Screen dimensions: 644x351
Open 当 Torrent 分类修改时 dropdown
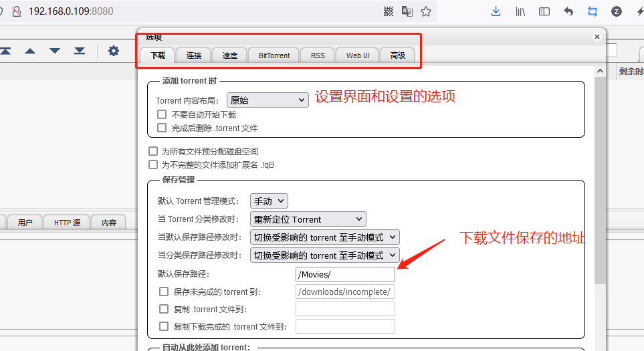pyautogui.click(x=308, y=219)
